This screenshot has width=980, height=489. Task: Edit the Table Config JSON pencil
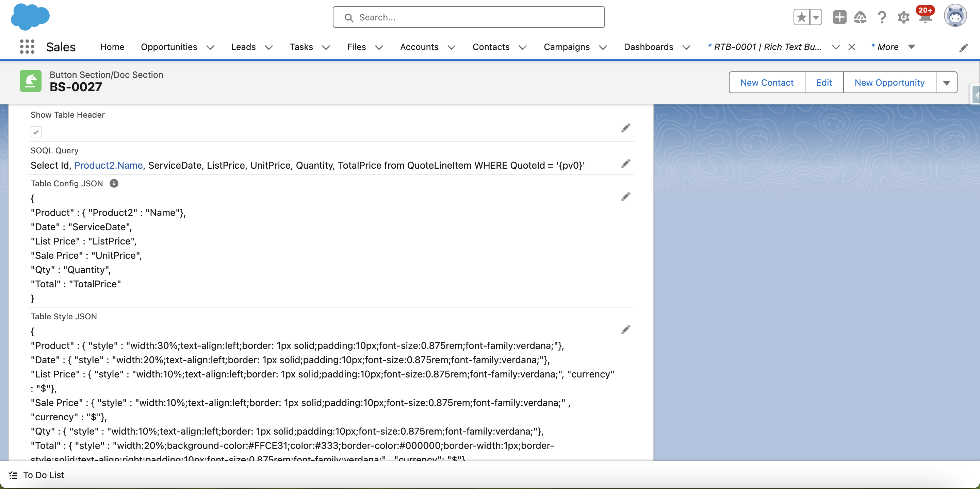pyautogui.click(x=625, y=197)
